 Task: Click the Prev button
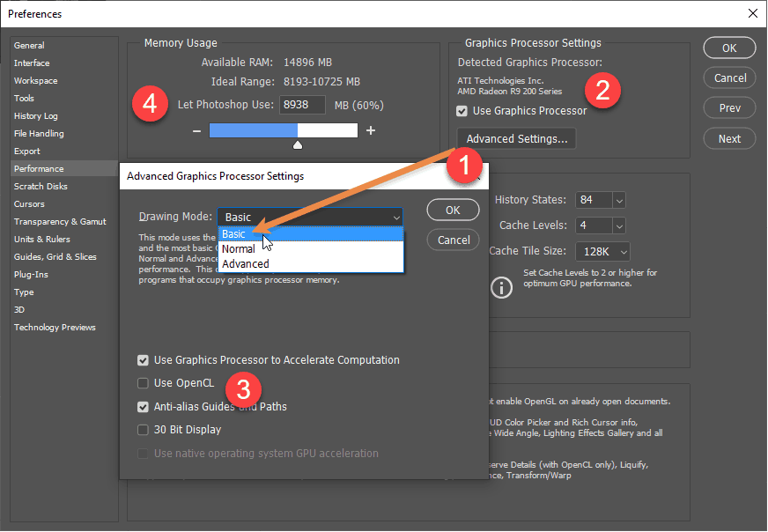(729, 108)
